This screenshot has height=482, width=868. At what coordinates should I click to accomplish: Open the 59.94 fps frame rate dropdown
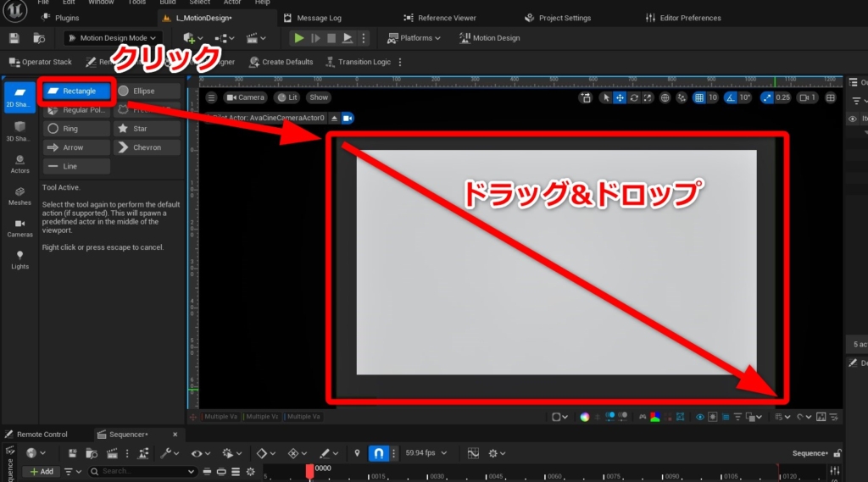tap(426, 452)
